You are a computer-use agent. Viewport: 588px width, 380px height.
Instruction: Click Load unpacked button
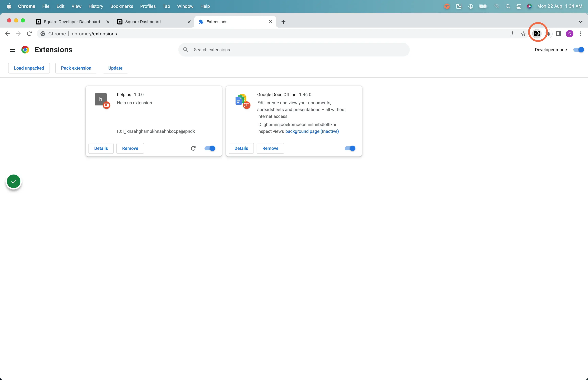tap(29, 68)
